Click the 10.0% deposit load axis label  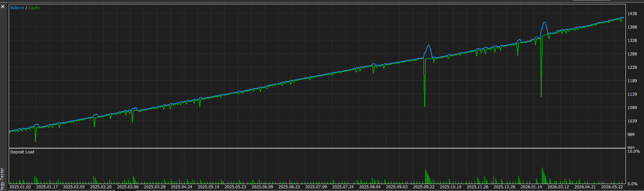tap(634, 152)
